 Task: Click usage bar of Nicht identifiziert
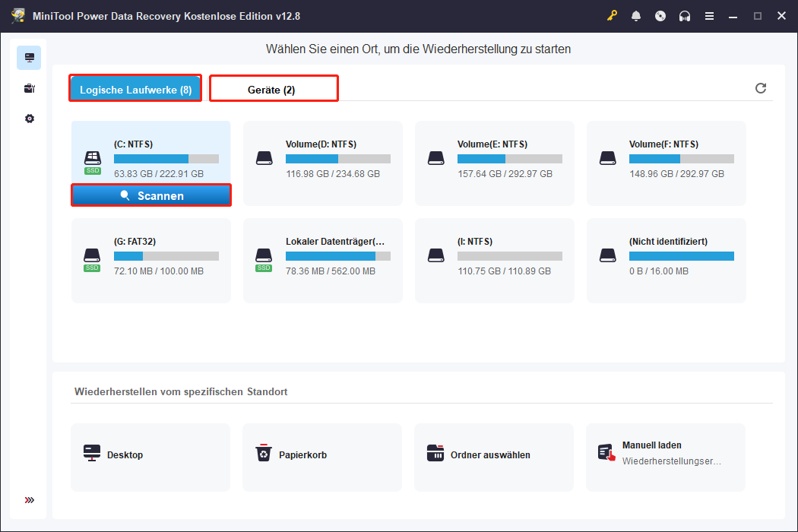[682, 256]
